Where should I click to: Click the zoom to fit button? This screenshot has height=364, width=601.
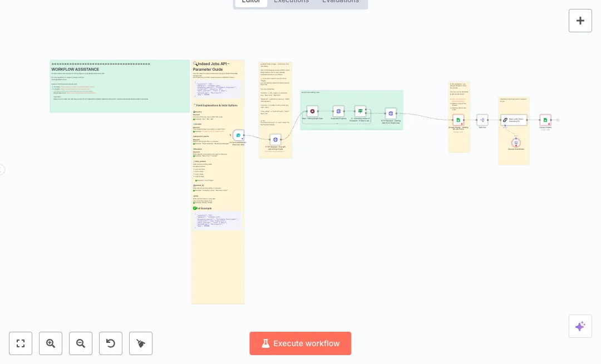pos(21,343)
